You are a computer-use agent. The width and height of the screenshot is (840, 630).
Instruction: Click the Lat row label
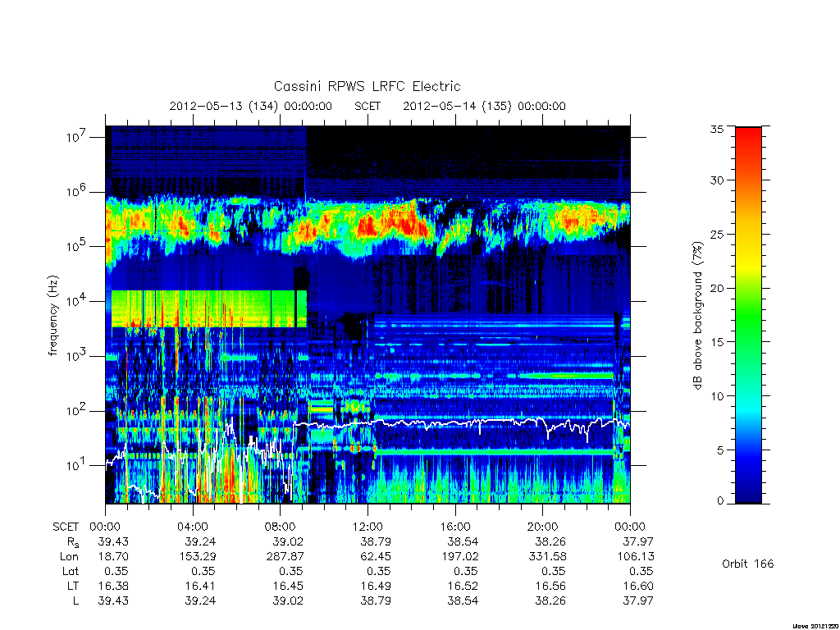pyautogui.click(x=71, y=572)
